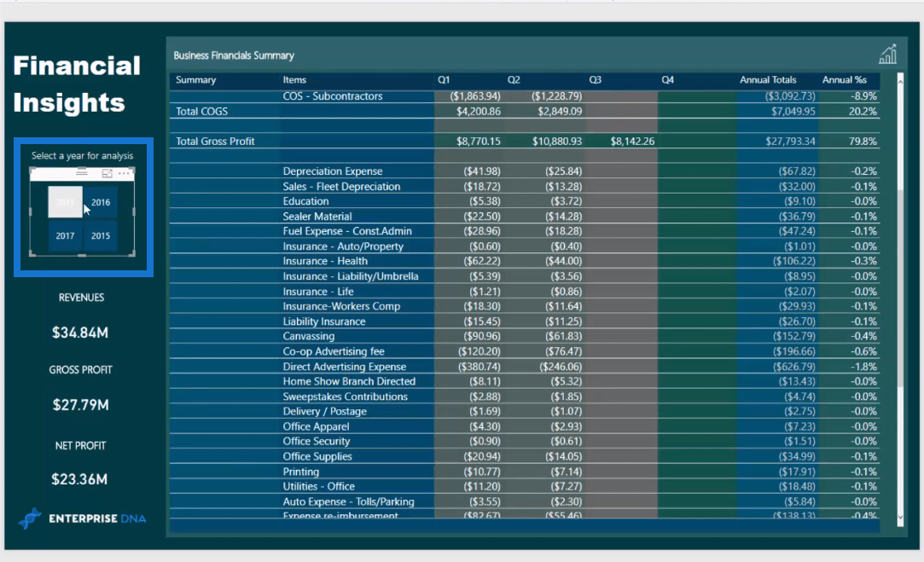Click Liability Insurance item

click(324, 322)
